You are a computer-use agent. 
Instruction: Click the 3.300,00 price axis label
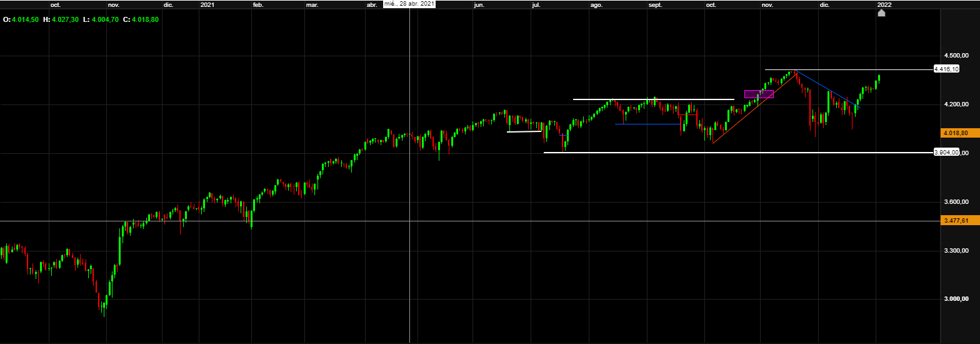956,251
